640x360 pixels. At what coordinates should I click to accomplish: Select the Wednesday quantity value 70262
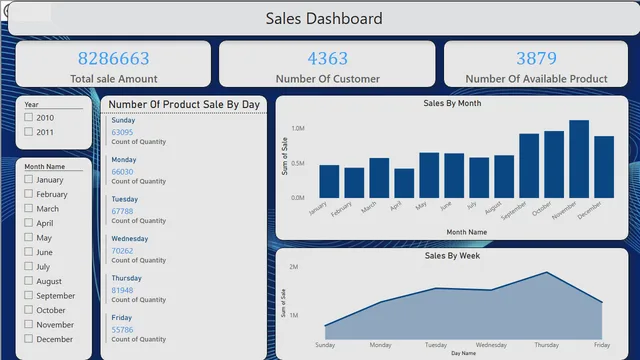tap(122, 251)
